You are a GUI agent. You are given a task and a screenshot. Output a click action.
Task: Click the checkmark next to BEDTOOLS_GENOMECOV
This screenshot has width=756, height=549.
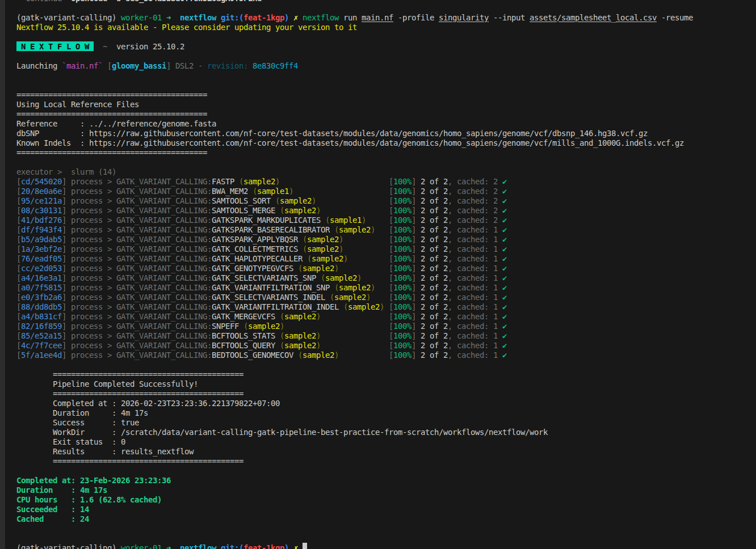click(504, 356)
